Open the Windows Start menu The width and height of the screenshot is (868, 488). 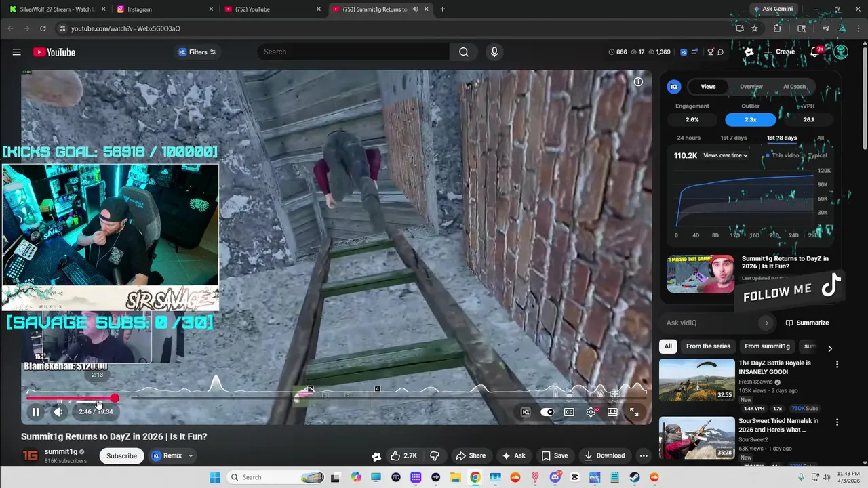[x=215, y=477]
